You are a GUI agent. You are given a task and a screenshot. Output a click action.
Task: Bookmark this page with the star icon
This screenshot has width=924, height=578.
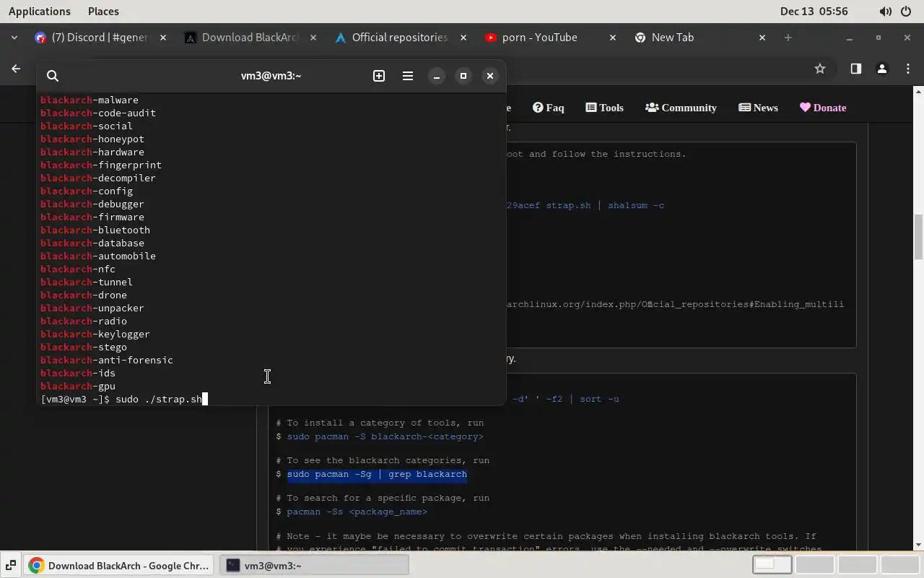coord(820,69)
